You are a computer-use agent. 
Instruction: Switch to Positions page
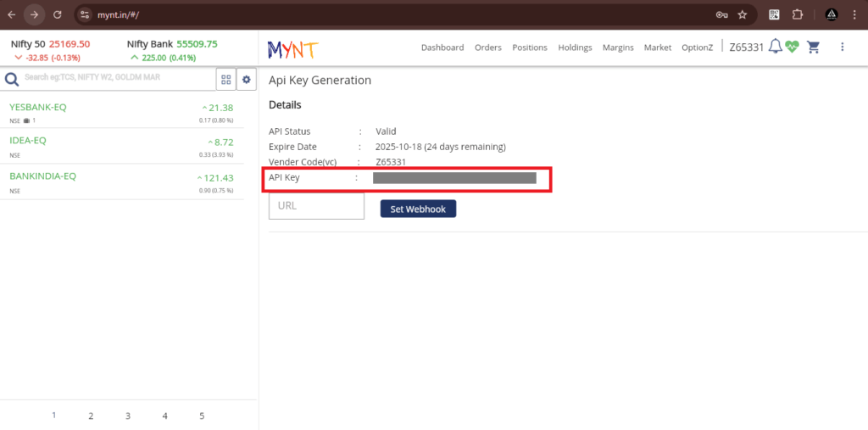point(530,47)
